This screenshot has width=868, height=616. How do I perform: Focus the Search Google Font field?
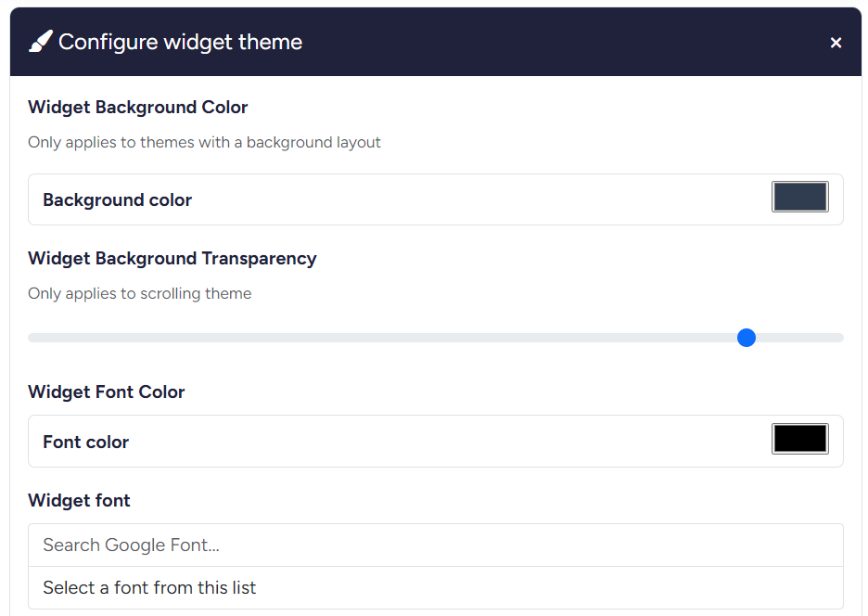click(436, 545)
